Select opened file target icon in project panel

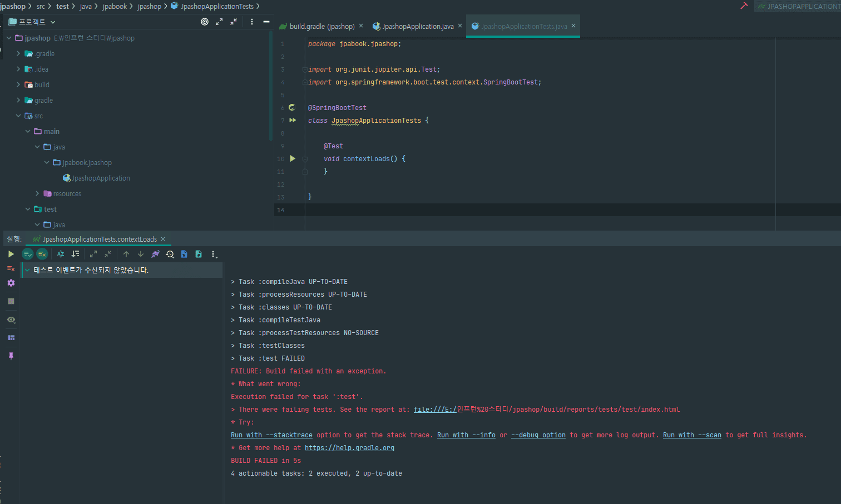point(205,22)
